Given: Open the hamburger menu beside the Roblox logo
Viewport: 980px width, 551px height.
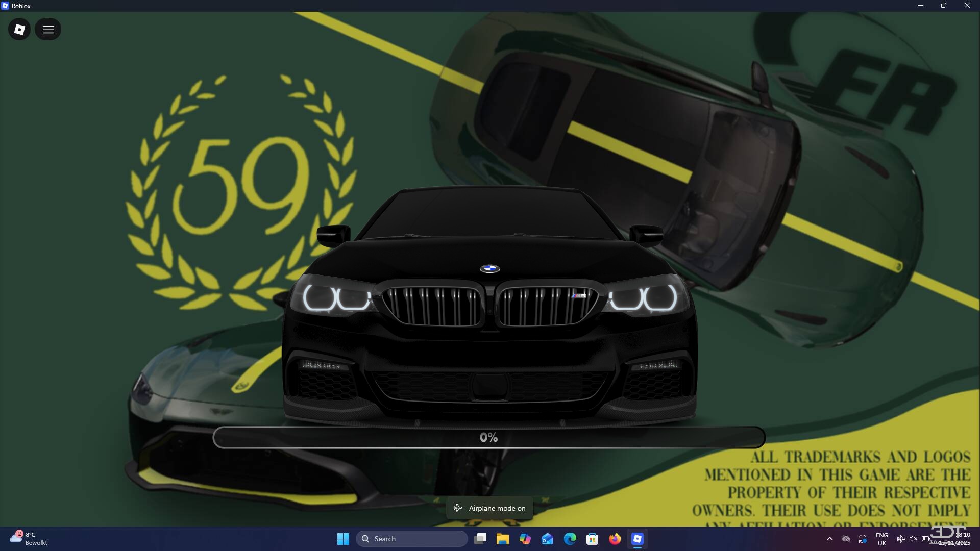Looking at the screenshot, I should (48, 30).
